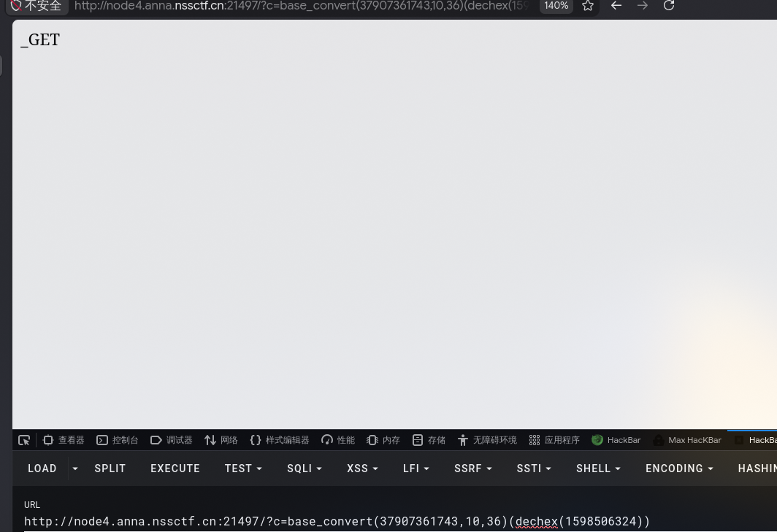This screenshot has height=532, width=777.
Task: Open the 调试器 debugger tab
Action: click(x=172, y=440)
